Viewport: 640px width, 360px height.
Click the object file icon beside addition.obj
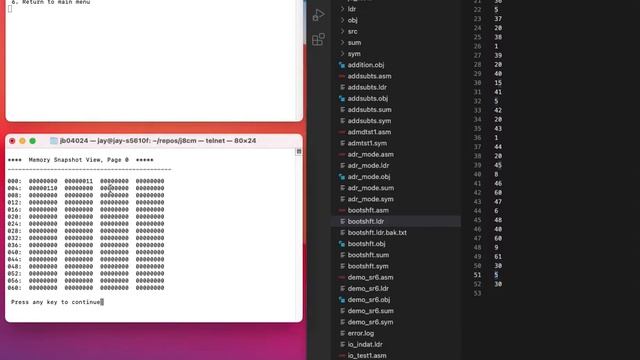[x=342, y=65]
